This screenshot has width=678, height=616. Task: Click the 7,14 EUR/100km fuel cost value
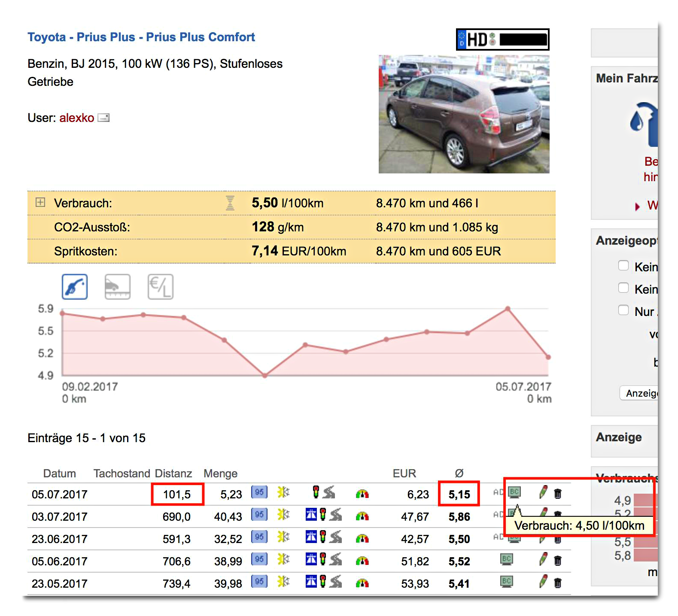tap(299, 251)
